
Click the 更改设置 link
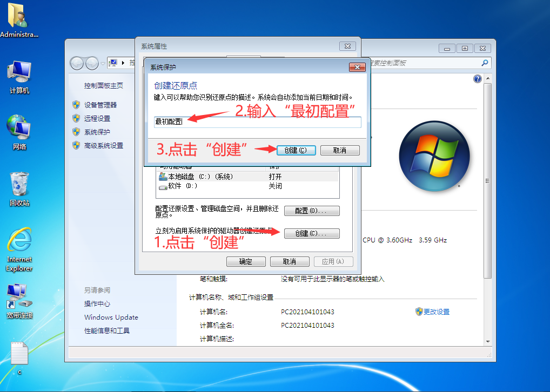437,312
